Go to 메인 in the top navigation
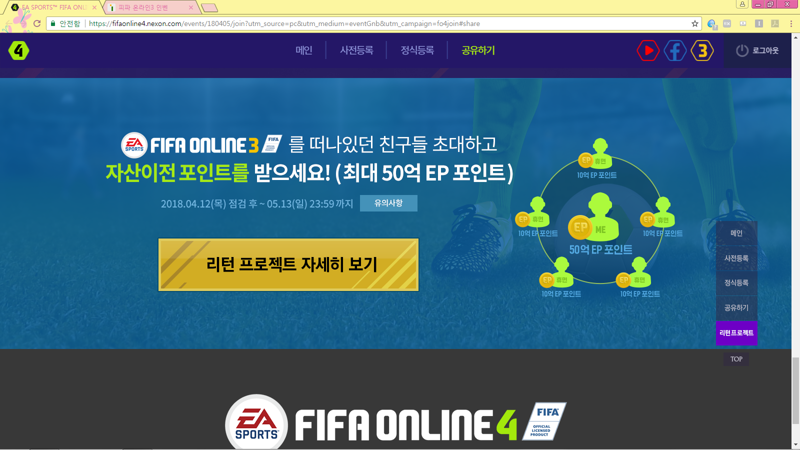The height and width of the screenshot is (450, 800). pyautogui.click(x=304, y=51)
